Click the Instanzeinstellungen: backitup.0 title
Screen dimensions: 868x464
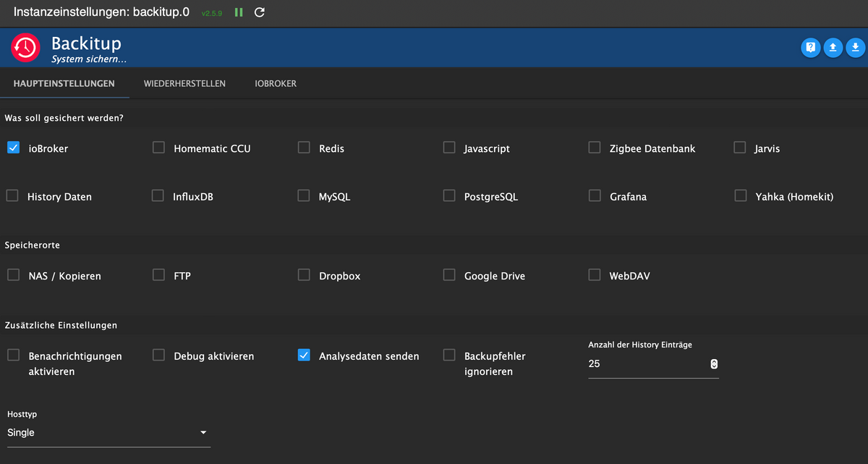pyautogui.click(x=102, y=12)
